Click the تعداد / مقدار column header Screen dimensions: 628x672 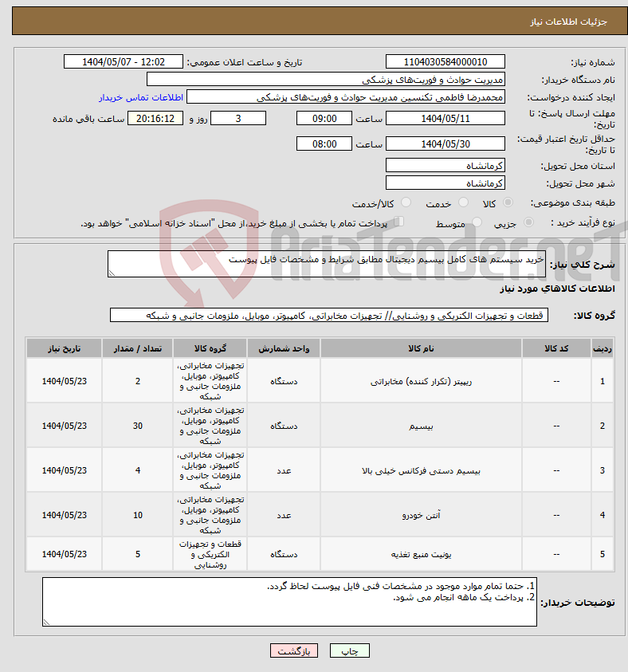point(138,348)
